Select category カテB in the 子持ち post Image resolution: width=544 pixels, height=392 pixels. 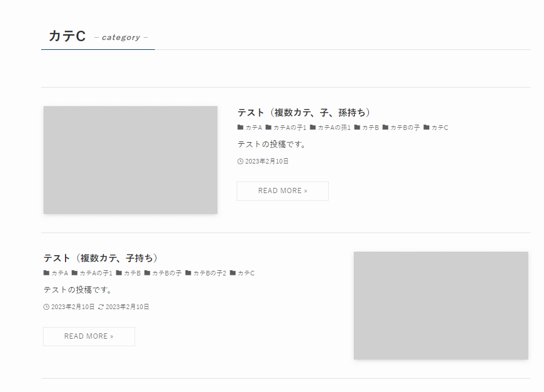point(132,273)
